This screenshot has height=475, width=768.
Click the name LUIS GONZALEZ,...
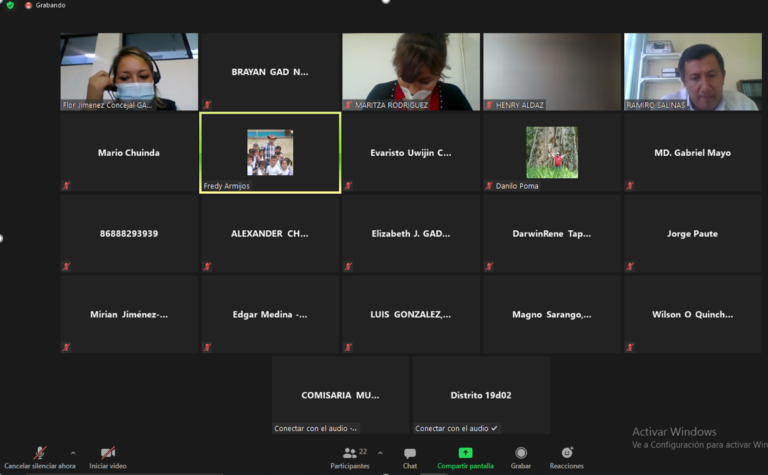(411, 314)
